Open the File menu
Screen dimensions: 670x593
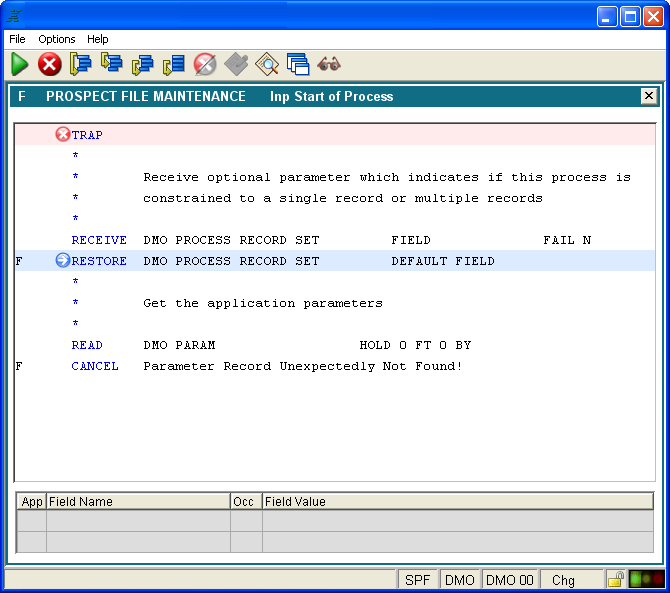[x=17, y=39]
